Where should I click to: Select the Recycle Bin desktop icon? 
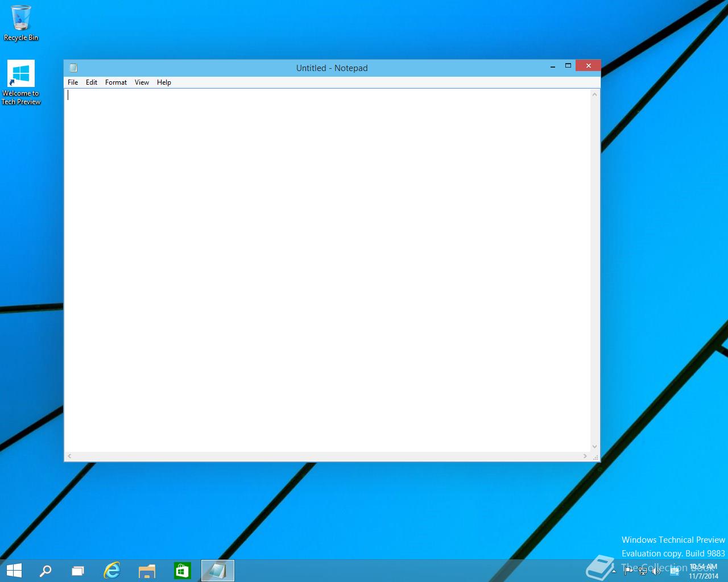click(21, 23)
